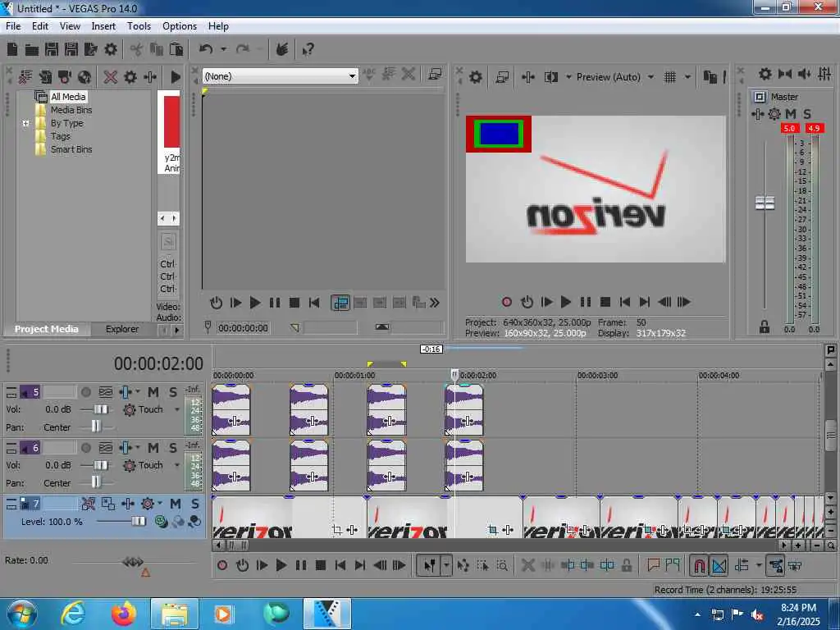Expand the By Type media bin
This screenshot has width=840, height=630.
25,123
